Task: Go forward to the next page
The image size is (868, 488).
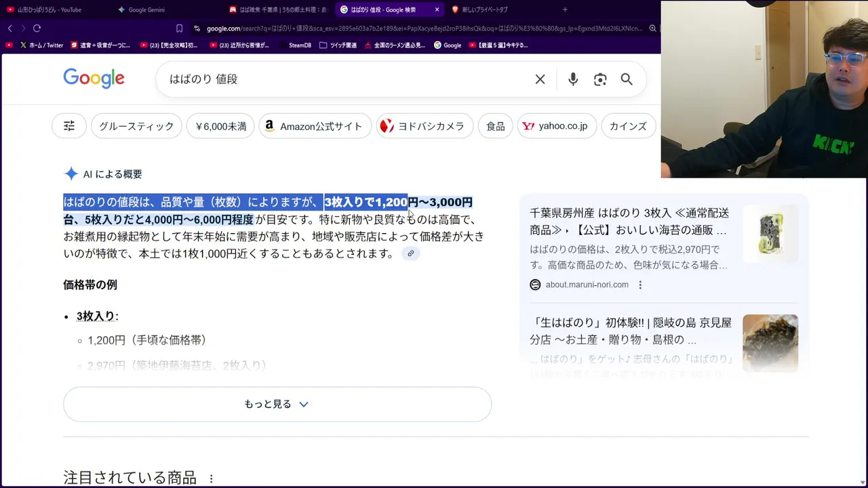Action: [x=23, y=28]
